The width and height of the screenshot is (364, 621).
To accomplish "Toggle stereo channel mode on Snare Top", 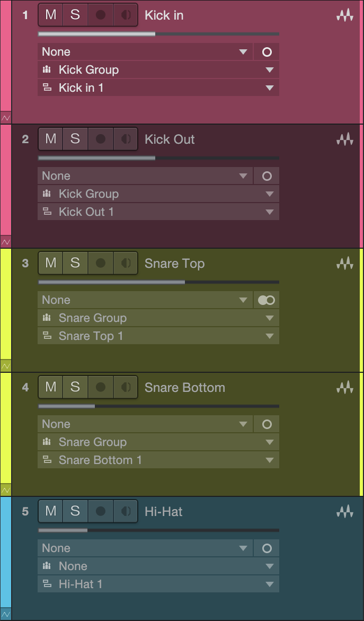I will coord(267,300).
